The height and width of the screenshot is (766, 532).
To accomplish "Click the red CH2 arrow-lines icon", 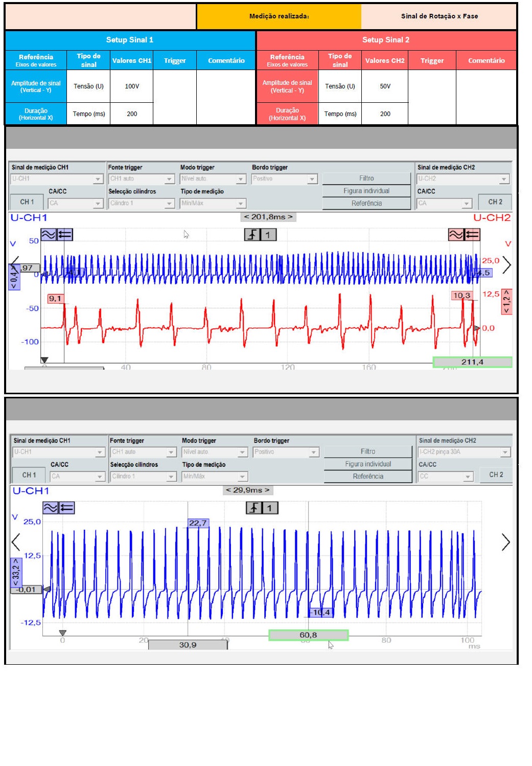I will pyautogui.click(x=472, y=235).
